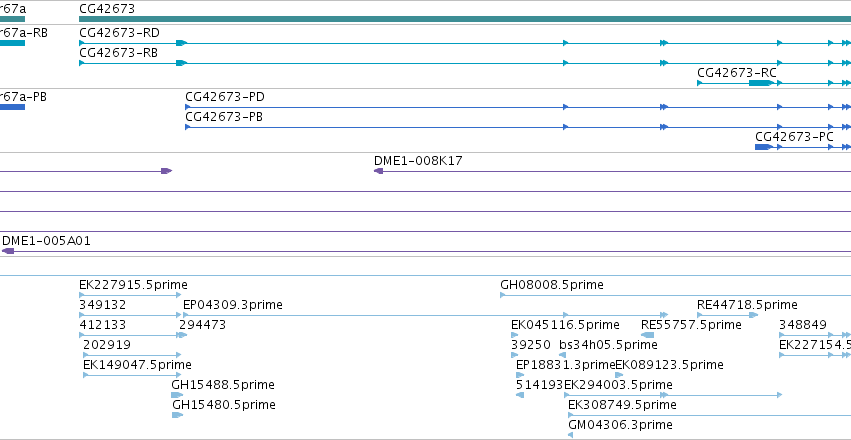The image size is (851, 440).
Task: Select the GH15488.5prime EST label
Action: tap(223, 385)
